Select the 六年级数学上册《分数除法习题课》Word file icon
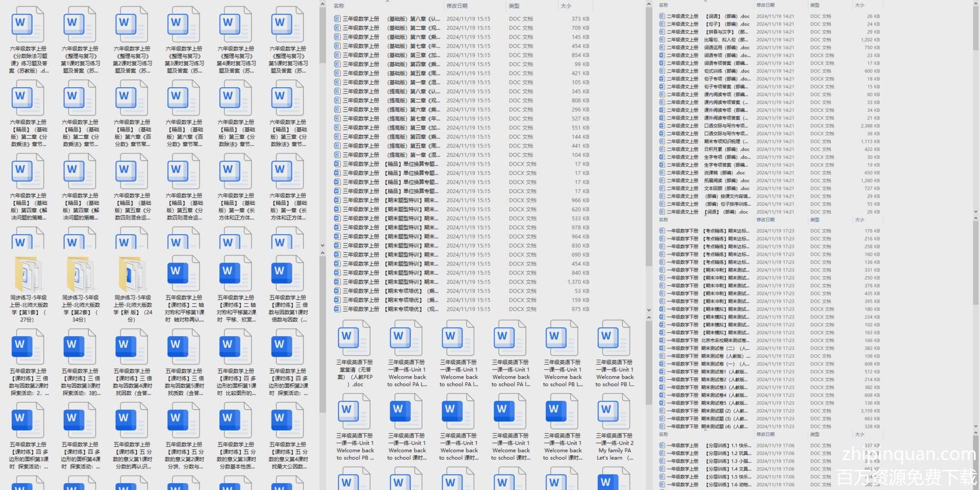Screen dimensions: 980x490 28,24
